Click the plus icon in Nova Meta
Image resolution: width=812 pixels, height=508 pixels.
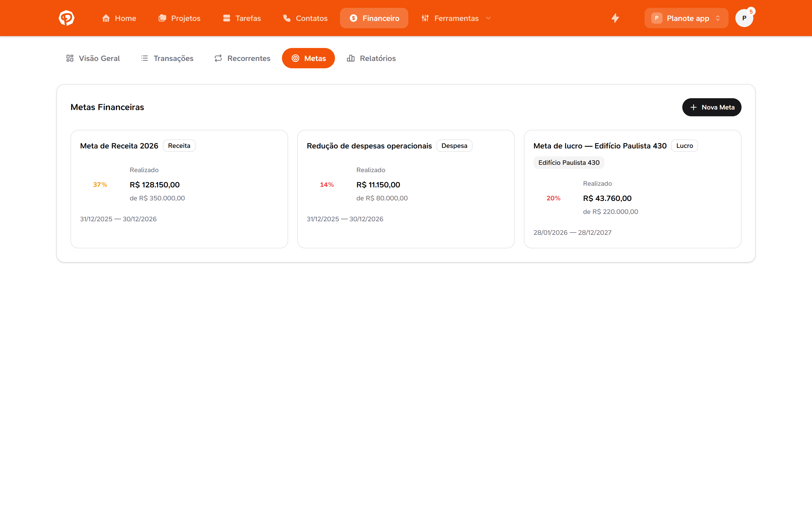click(693, 107)
